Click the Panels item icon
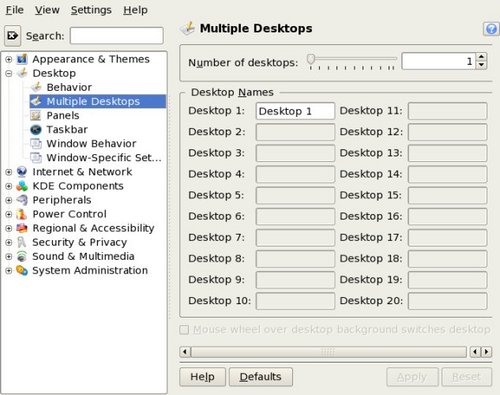This screenshot has width=500, height=395. [x=36, y=115]
